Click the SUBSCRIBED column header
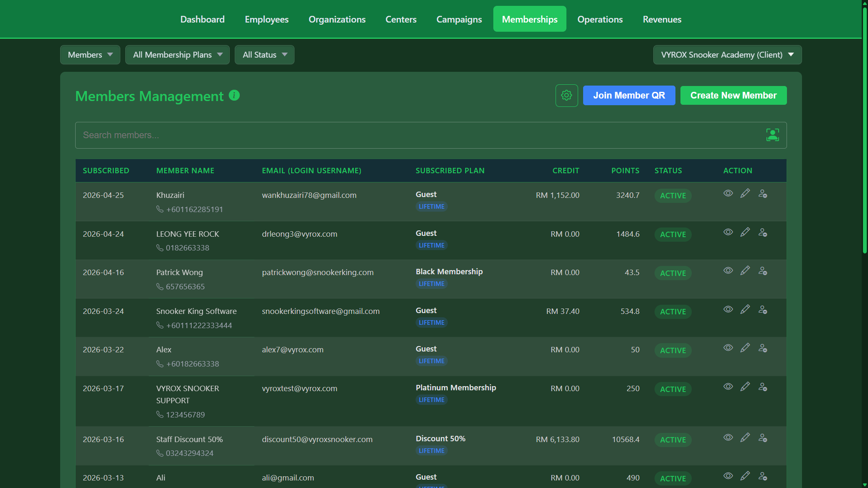This screenshot has width=868, height=488. click(x=106, y=171)
